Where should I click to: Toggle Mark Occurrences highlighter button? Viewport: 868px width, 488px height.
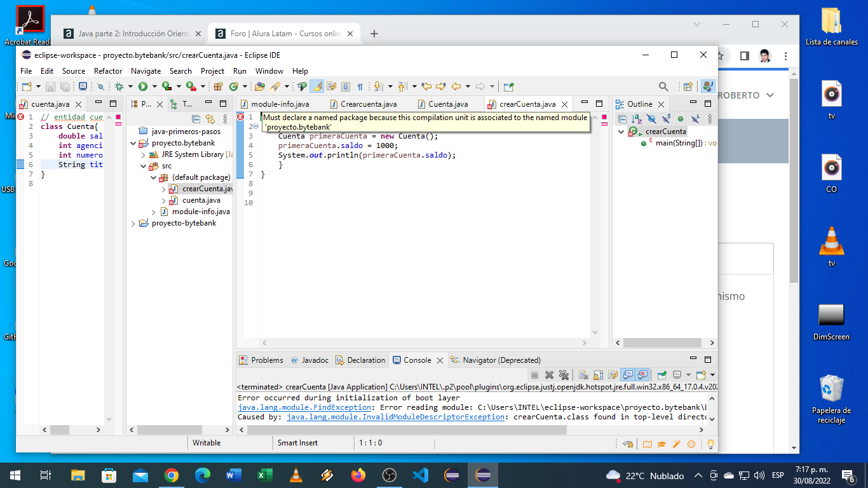316,86
